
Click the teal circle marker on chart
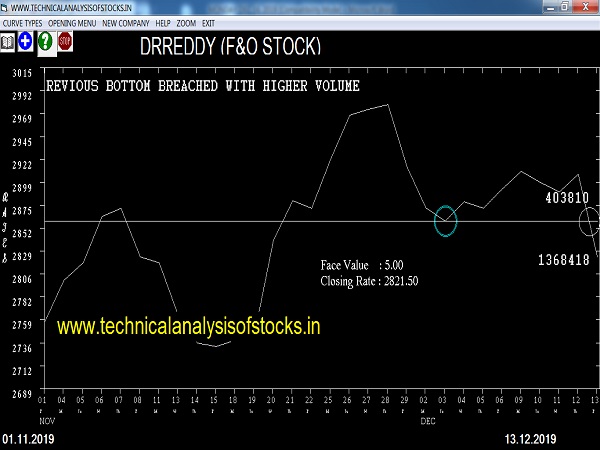pyautogui.click(x=445, y=221)
